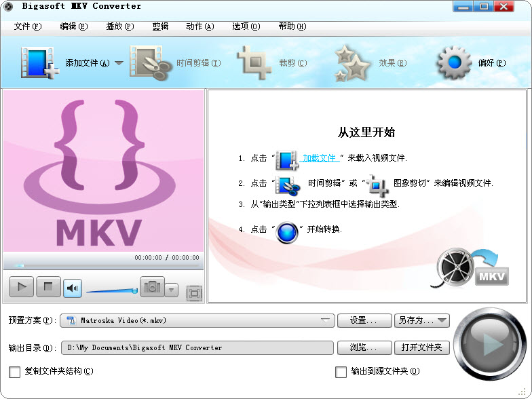Screen dimensions: 532x399
Task: Click the 加载文件 hyperlink
Action: tap(319, 157)
